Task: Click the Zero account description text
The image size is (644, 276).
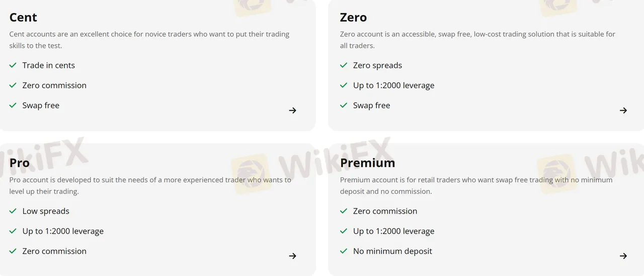Action: [x=477, y=40]
